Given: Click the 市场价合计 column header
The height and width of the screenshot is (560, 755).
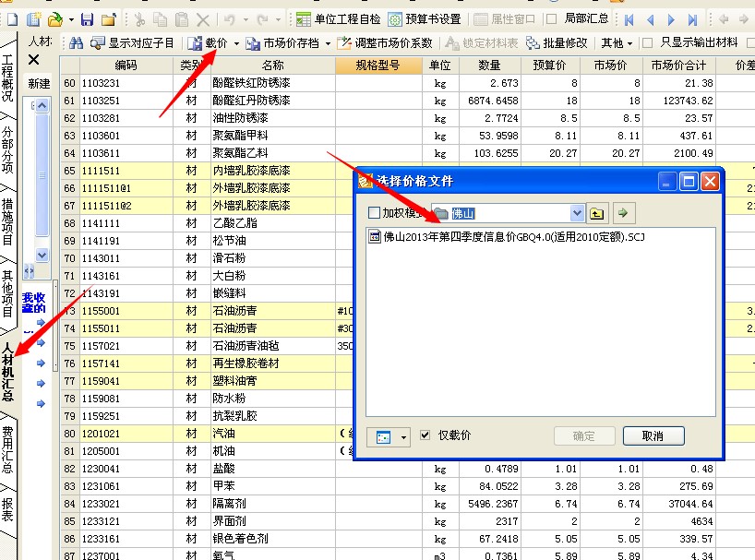Looking at the screenshot, I should click(x=678, y=66).
